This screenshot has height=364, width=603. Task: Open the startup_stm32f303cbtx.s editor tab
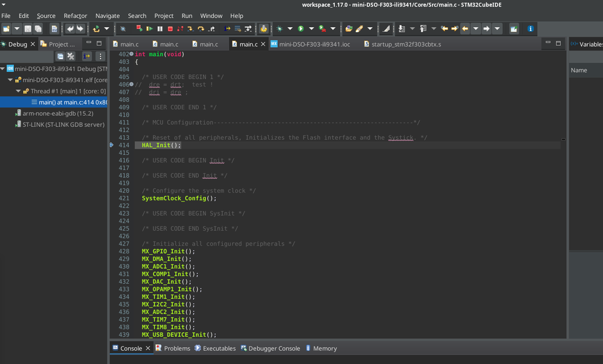click(x=402, y=44)
